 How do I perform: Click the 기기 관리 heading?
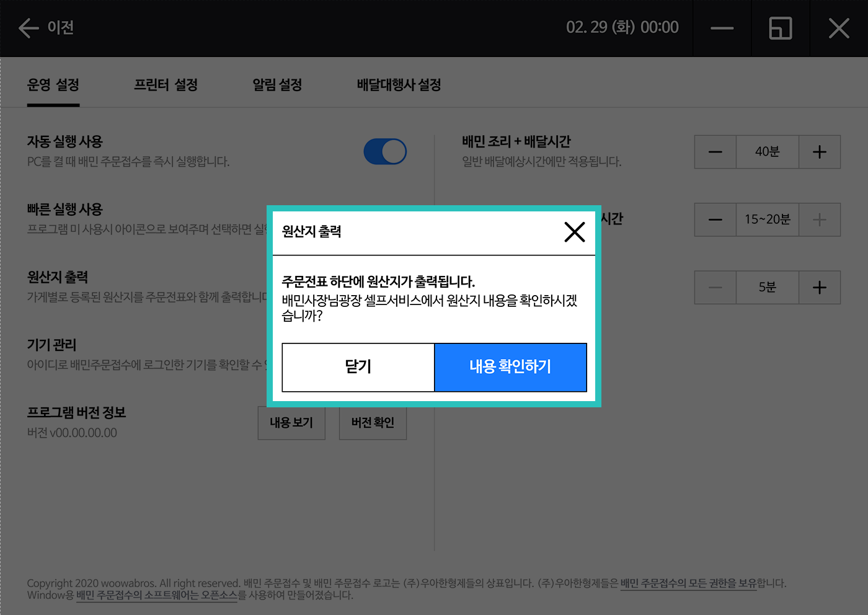pos(51,345)
